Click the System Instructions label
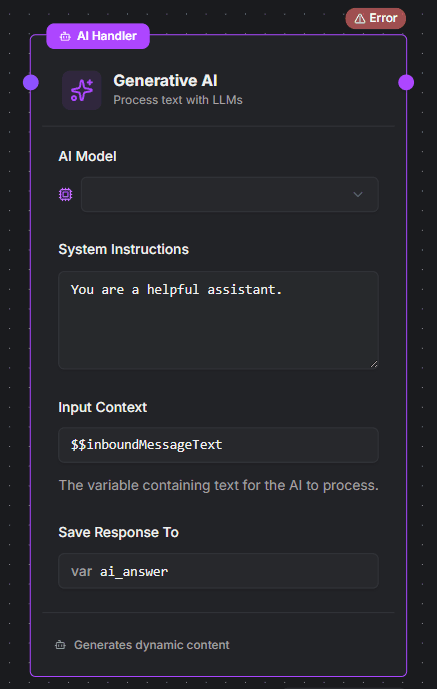This screenshot has height=689, width=437. pyautogui.click(x=123, y=249)
